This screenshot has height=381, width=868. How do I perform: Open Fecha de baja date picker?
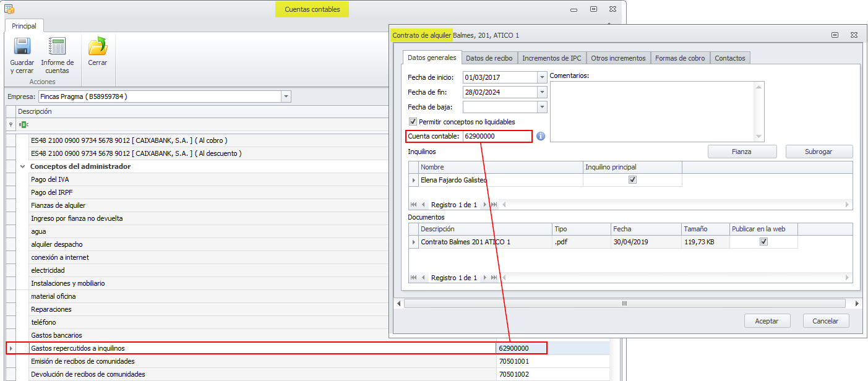coord(542,107)
